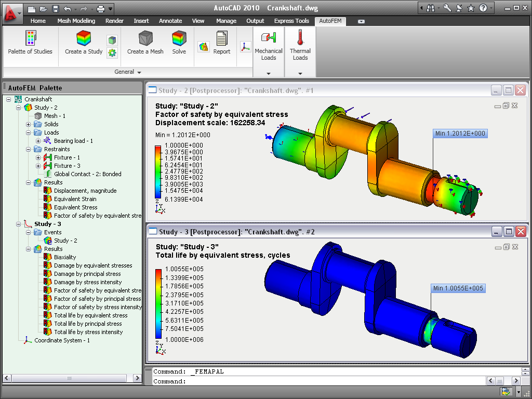Open the Express Tools tab
532x399 pixels.
[x=291, y=21]
